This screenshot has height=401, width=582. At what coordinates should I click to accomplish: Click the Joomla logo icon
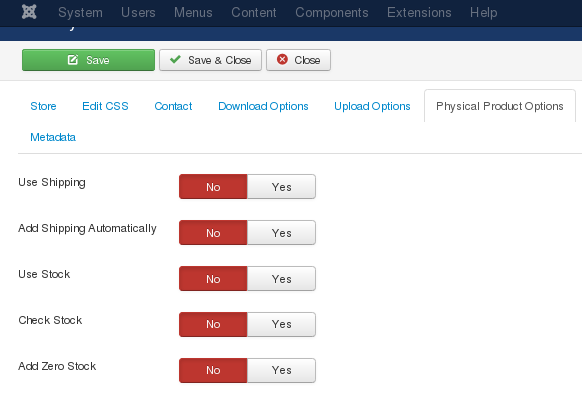point(29,12)
